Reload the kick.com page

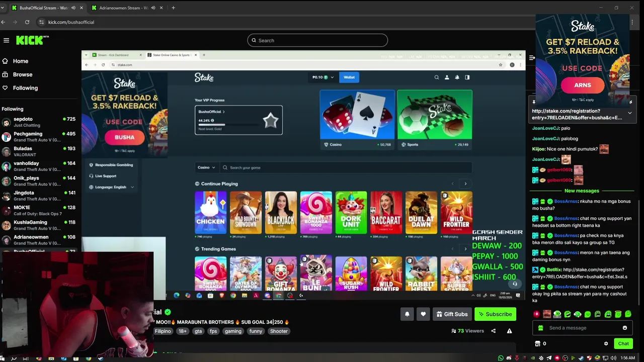coord(27,22)
